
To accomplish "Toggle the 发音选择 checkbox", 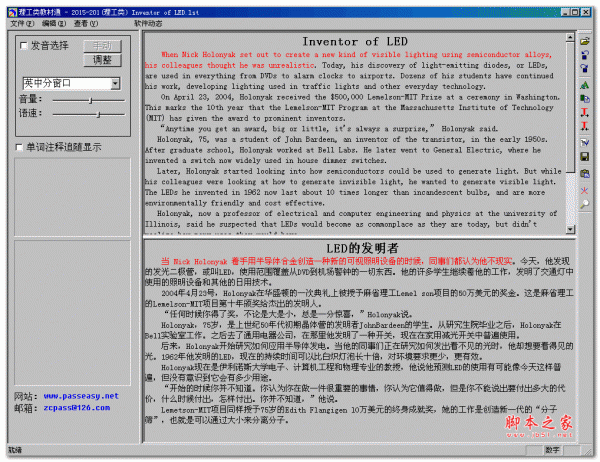I will [x=24, y=46].
